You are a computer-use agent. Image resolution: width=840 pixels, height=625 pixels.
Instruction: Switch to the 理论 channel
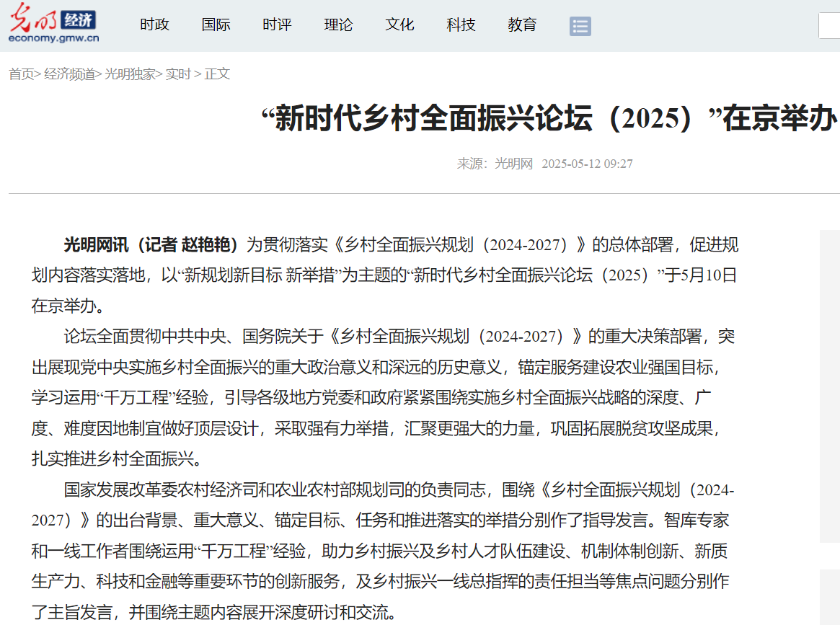coord(338,25)
